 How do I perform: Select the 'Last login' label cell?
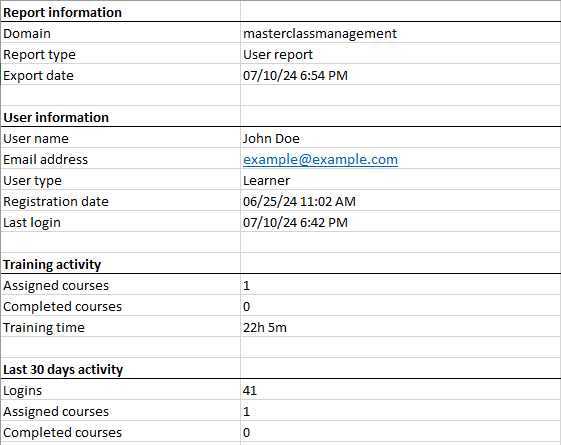point(121,222)
